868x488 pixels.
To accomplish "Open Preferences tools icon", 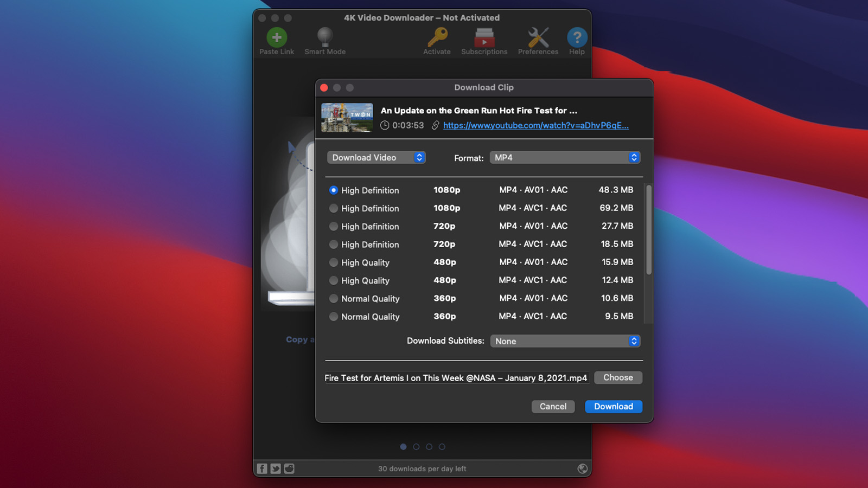I will tap(538, 37).
